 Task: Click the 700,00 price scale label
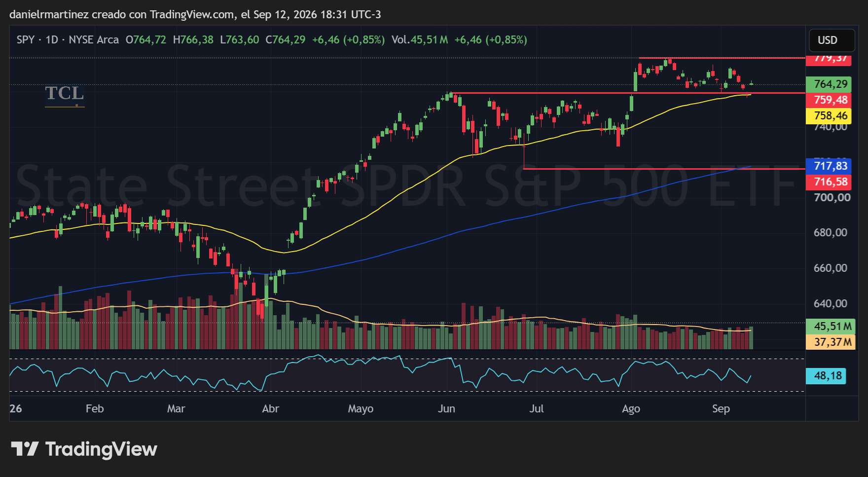click(832, 198)
